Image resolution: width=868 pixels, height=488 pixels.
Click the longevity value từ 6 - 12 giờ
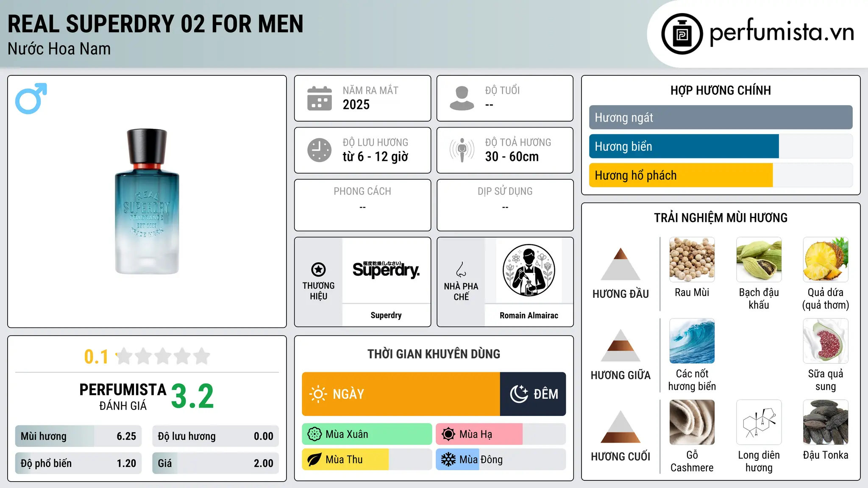[x=376, y=157]
